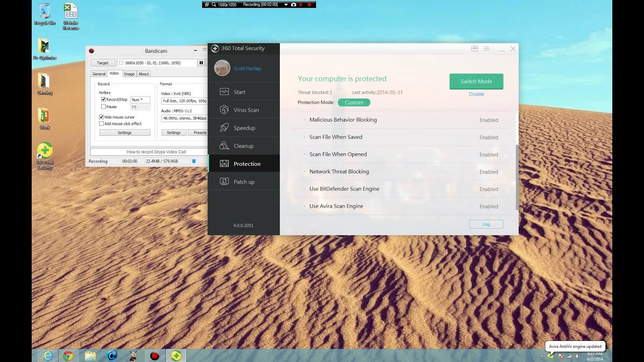The width and height of the screenshot is (644, 362).
Task: Open the Gaming desktop folder
Action: click(x=44, y=84)
